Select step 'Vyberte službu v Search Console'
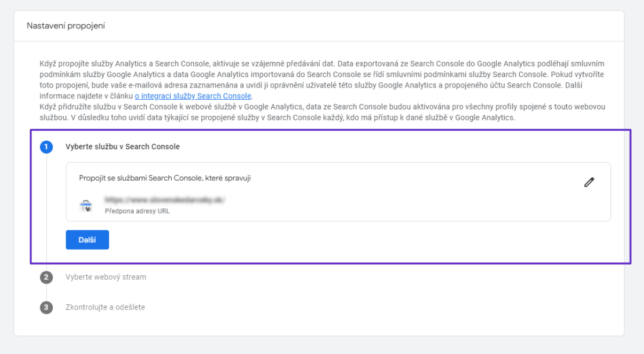This screenshot has height=354, width=644. [122, 147]
